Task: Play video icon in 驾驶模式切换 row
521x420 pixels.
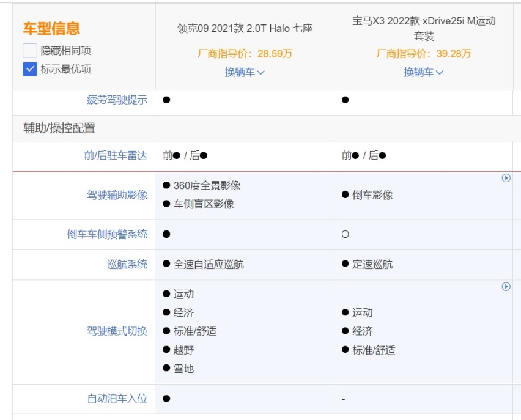Action: click(506, 287)
